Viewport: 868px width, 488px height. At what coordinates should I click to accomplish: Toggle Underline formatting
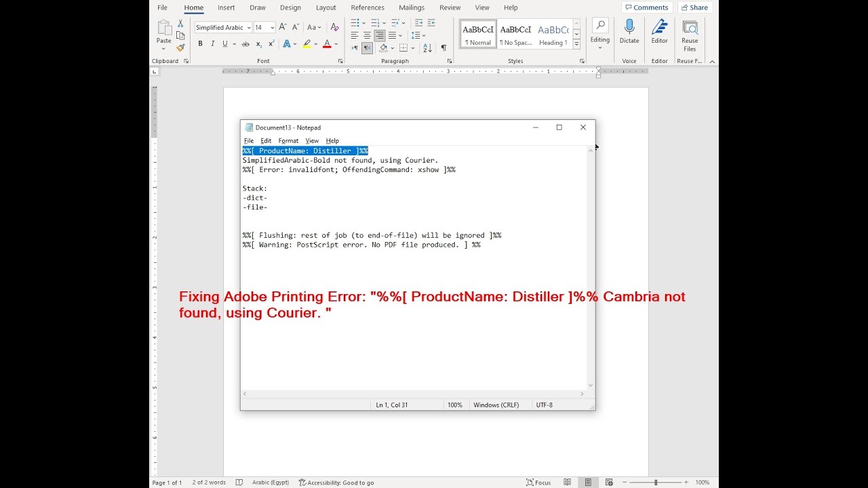point(225,44)
